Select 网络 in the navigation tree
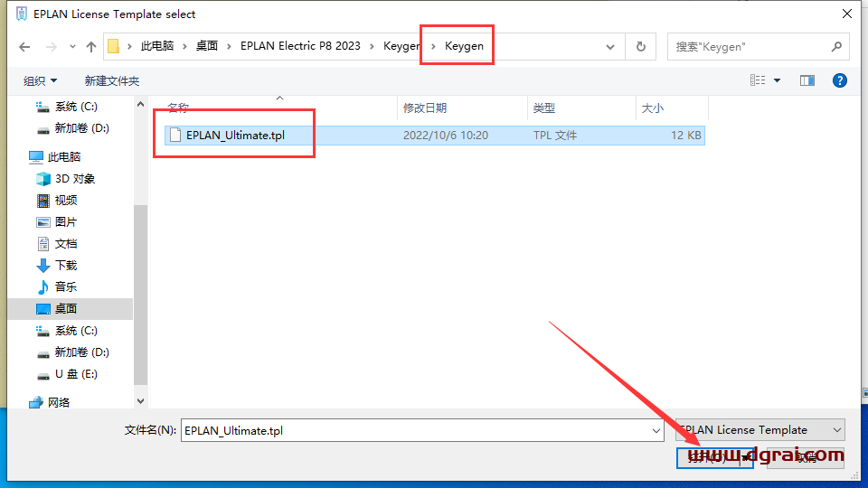The image size is (868, 488). pyautogui.click(x=50, y=403)
